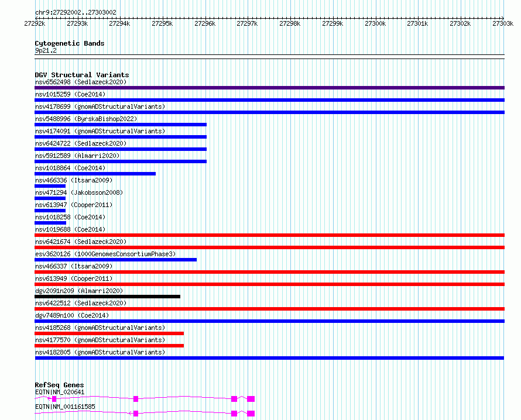Click the chr9:27292002..27303002 coordinate label
Viewport: 521px width, 420px height.
point(76,12)
